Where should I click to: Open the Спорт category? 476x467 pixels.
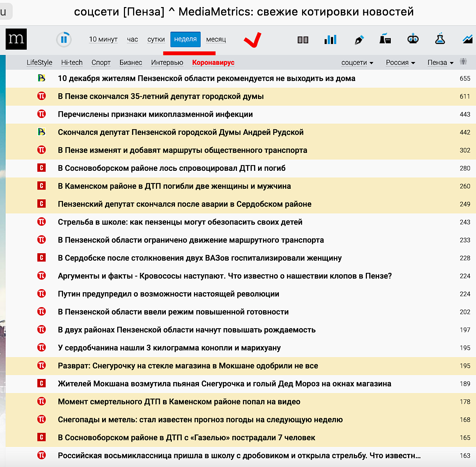pos(101,62)
